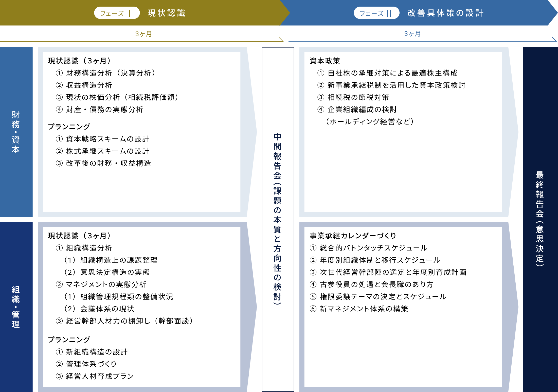Screen dimensions: 558x392
Task: Click item ④ 企業組織編成の検討
Action: 357,110
